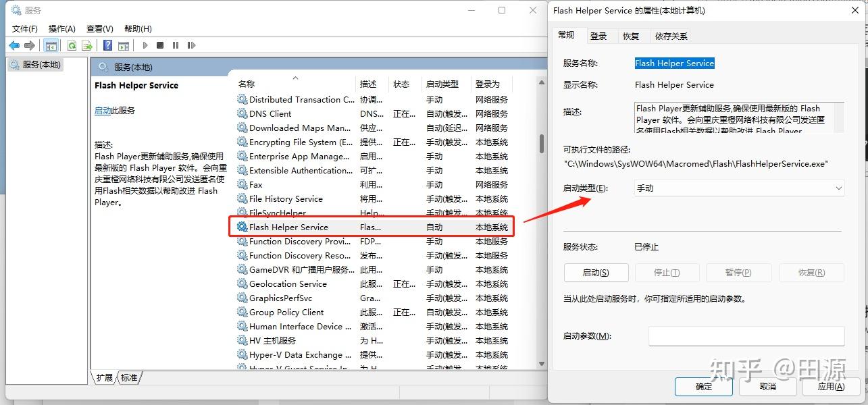Click the Refresh icon in the toolbar
868x405 pixels.
(72, 45)
